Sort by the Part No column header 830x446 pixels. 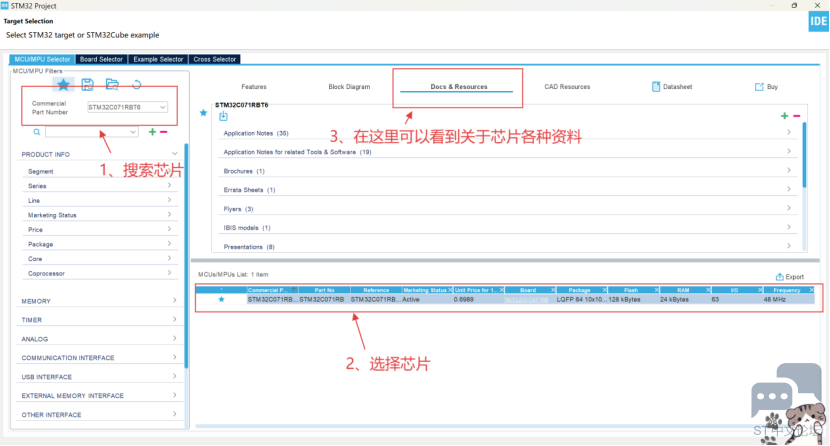pyautogui.click(x=324, y=290)
